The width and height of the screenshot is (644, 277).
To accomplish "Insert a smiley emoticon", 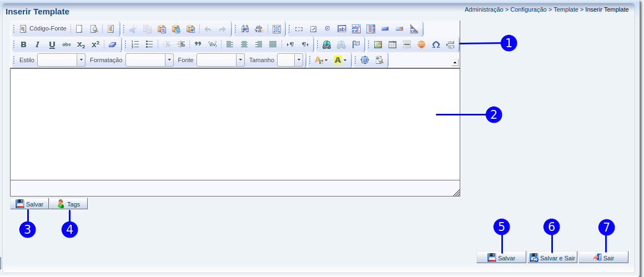I will tap(421, 44).
